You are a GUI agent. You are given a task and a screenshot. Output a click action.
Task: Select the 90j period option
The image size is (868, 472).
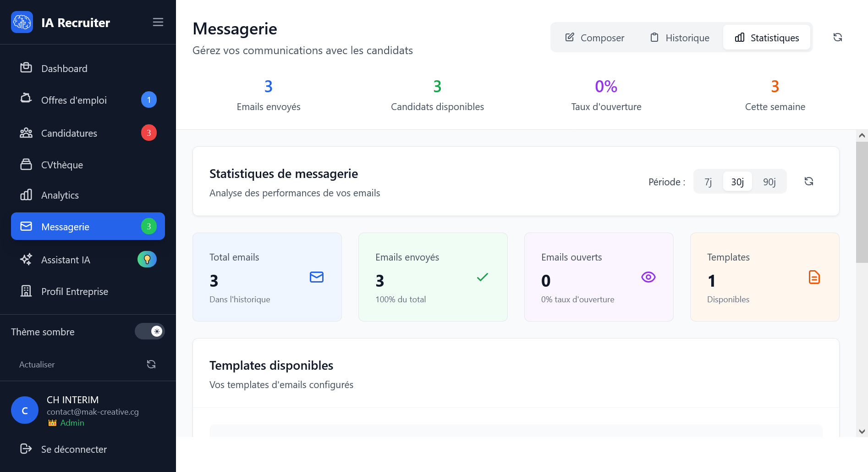[769, 182]
